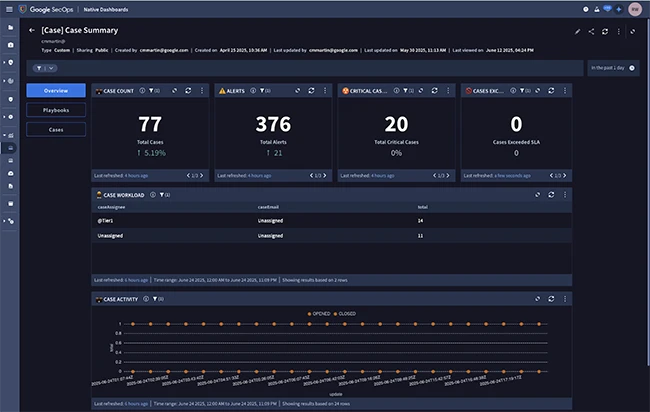Screen dimensions: 650x412
Task: Select the Overview tab
Action: [x=56, y=90]
